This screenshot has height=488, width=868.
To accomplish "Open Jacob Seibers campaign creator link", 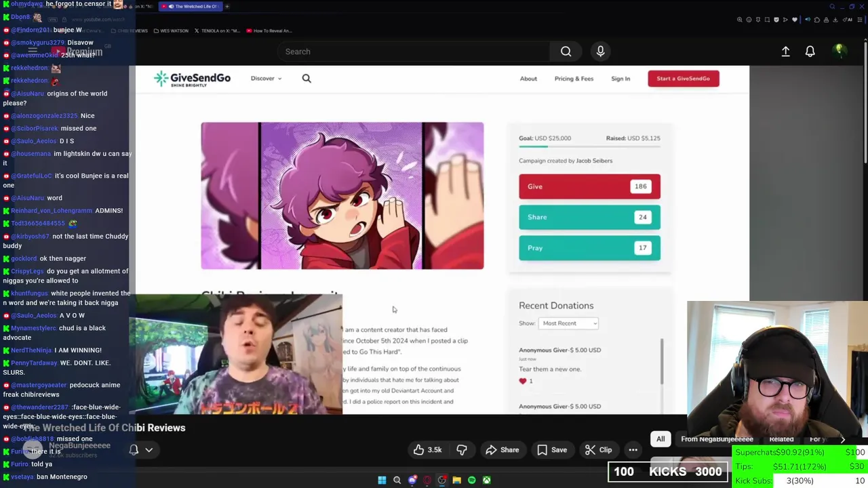I will [x=593, y=161].
